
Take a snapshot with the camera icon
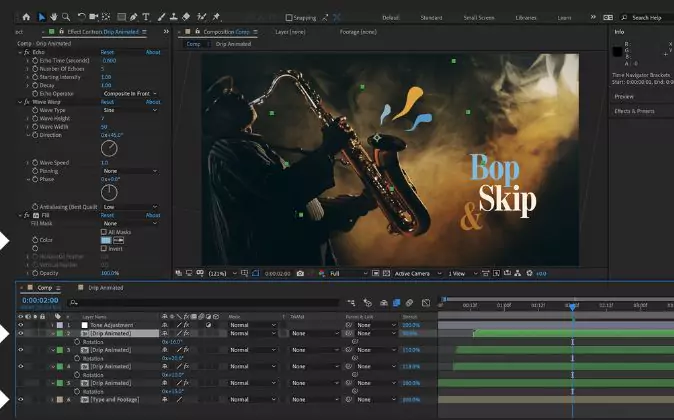pyautogui.click(x=300, y=273)
